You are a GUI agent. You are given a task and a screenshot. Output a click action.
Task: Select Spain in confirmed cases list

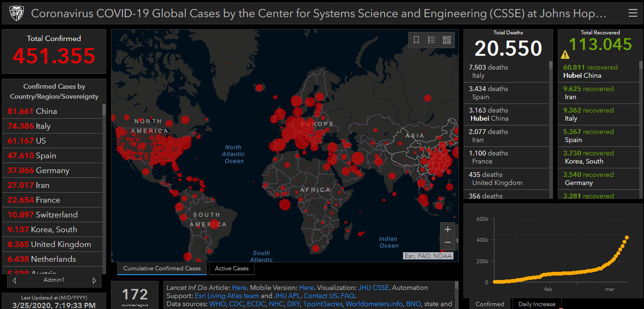[x=52, y=155]
